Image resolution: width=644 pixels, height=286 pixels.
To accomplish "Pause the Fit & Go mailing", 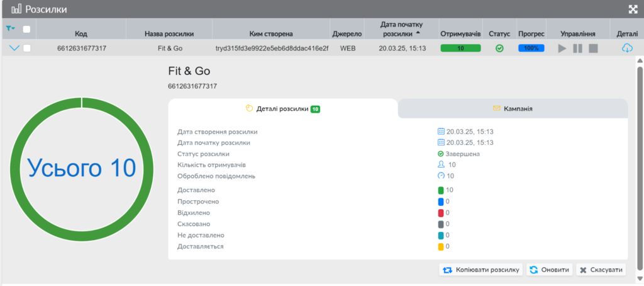I will click(x=577, y=49).
